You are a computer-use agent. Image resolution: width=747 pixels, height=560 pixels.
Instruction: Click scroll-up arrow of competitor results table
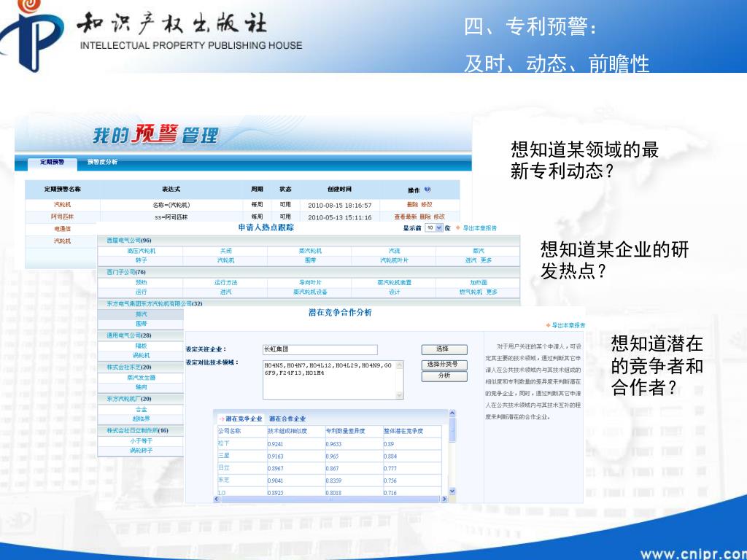pos(452,414)
